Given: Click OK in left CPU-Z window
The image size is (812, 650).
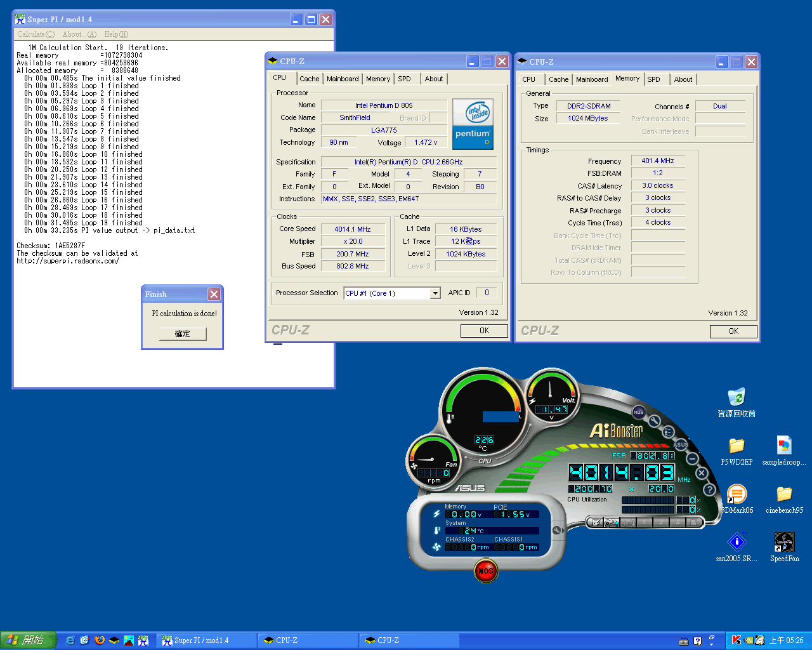Looking at the screenshot, I should tap(484, 331).
